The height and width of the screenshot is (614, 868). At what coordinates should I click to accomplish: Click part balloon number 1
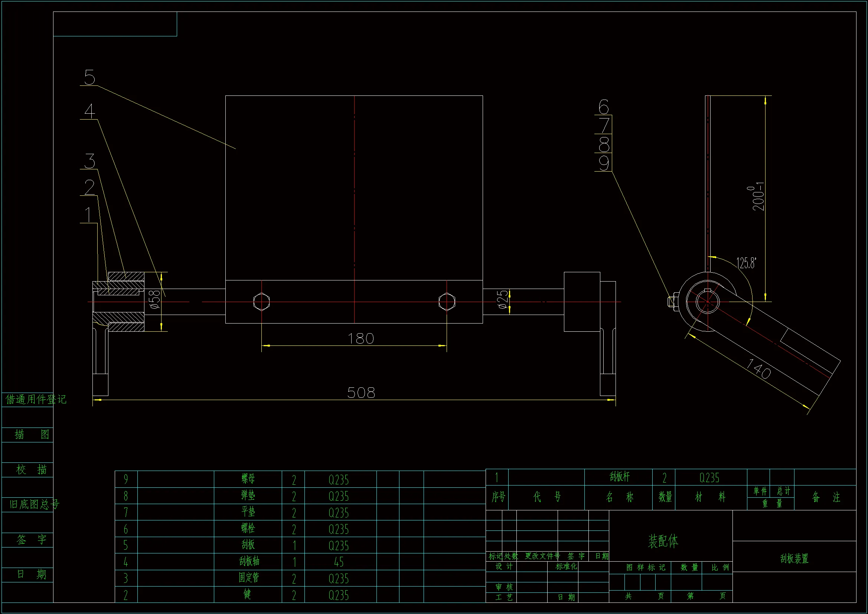click(x=88, y=215)
